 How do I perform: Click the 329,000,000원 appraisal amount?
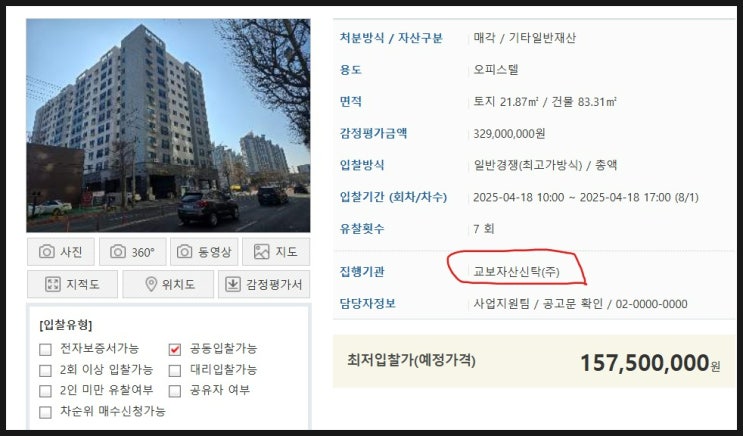(509, 134)
